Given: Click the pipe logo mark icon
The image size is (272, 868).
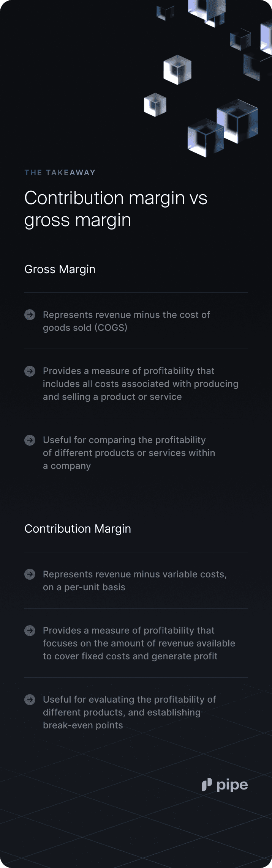Looking at the screenshot, I should (x=207, y=785).
